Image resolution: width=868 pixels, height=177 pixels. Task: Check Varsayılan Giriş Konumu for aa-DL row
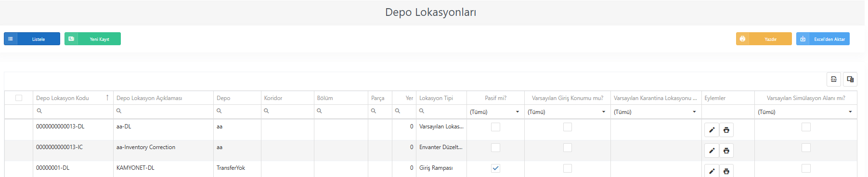pos(568,127)
